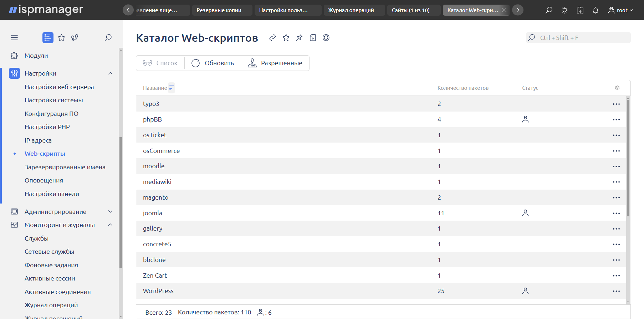Screen dimensions: 644x319
Task: Expand the Администрирование section
Action: click(x=110, y=212)
